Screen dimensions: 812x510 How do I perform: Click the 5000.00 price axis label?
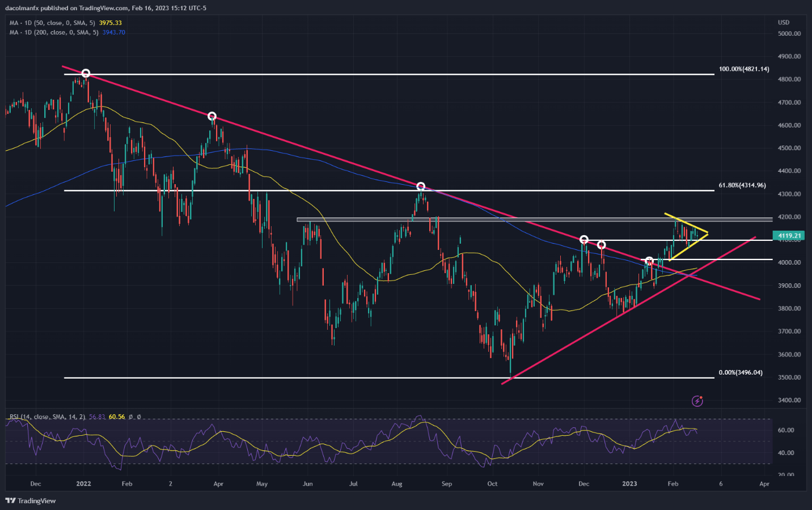[789, 33]
